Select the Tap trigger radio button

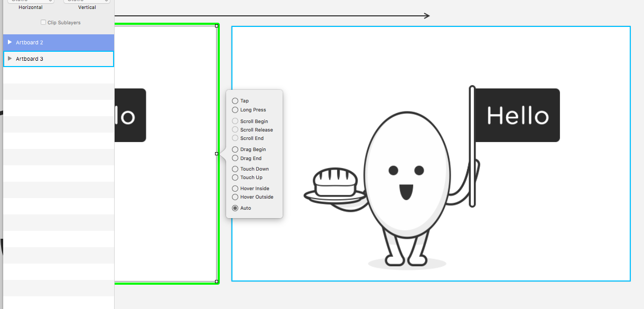tap(235, 101)
